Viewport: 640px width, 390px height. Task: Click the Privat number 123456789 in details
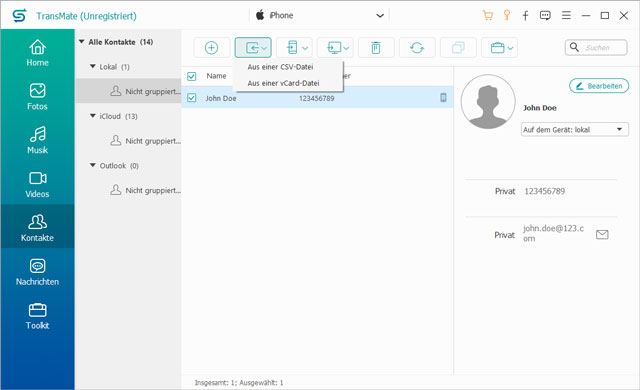pyautogui.click(x=544, y=191)
